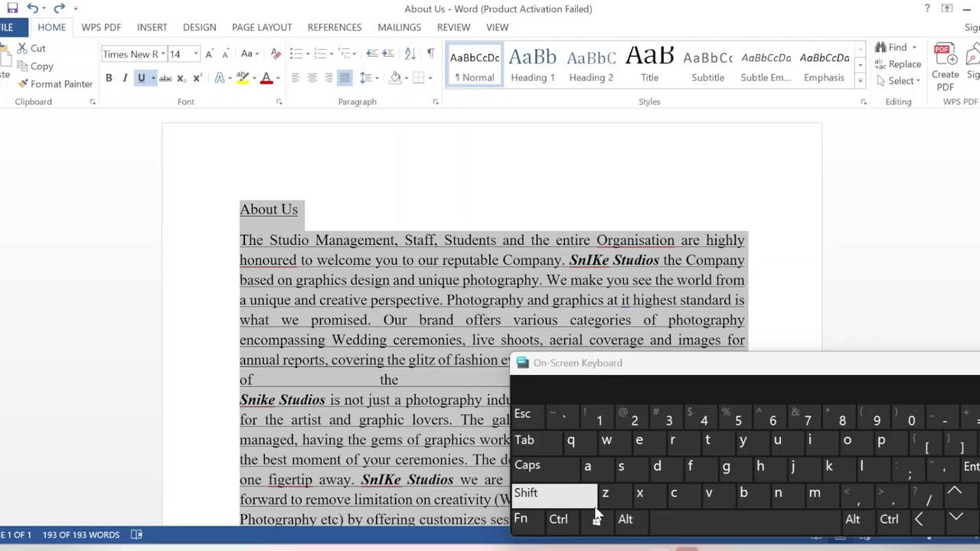Apply strikethrough formatting
The height and width of the screenshot is (551, 980).
pyautogui.click(x=165, y=78)
